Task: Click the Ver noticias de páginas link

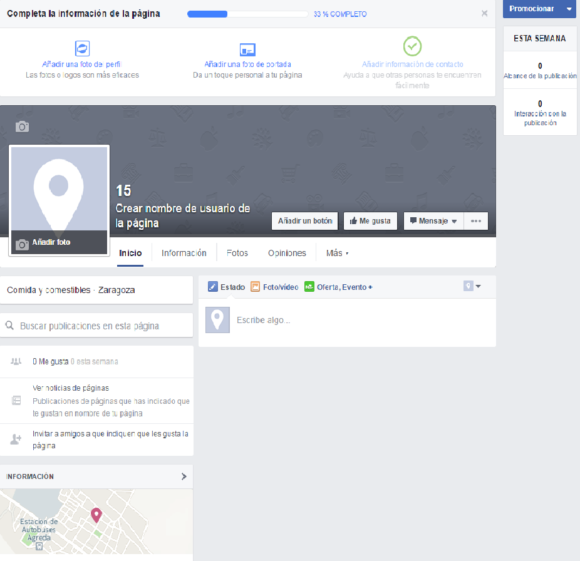Action: pyautogui.click(x=71, y=388)
